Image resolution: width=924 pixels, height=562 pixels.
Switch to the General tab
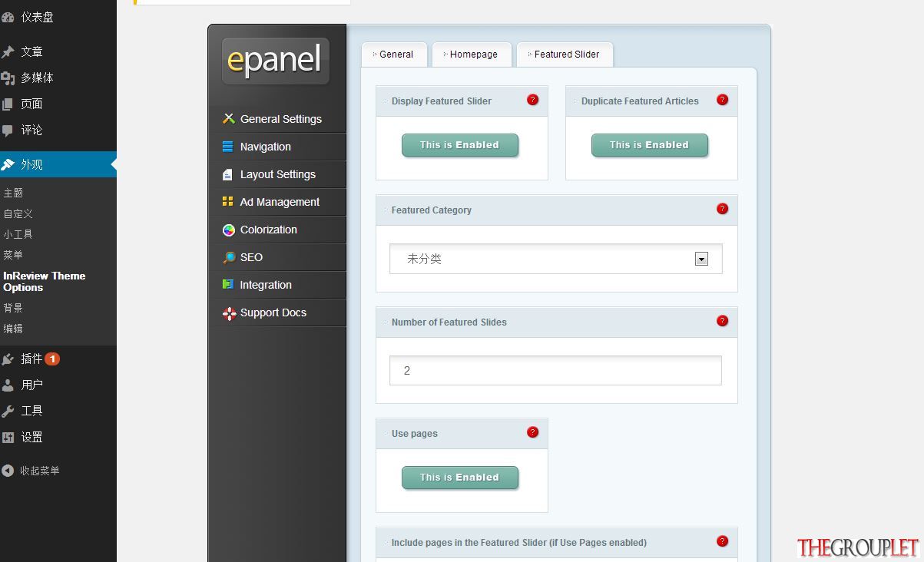point(394,55)
